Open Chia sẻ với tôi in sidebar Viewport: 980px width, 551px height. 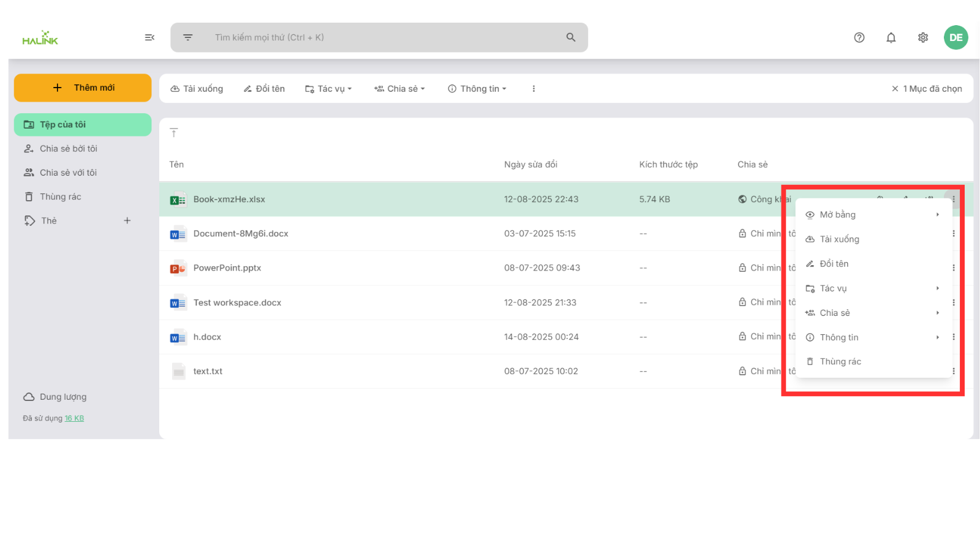pyautogui.click(x=83, y=173)
